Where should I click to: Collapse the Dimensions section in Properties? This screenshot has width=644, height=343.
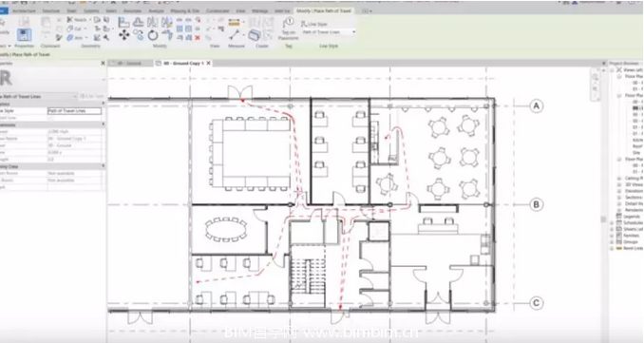coord(104,124)
